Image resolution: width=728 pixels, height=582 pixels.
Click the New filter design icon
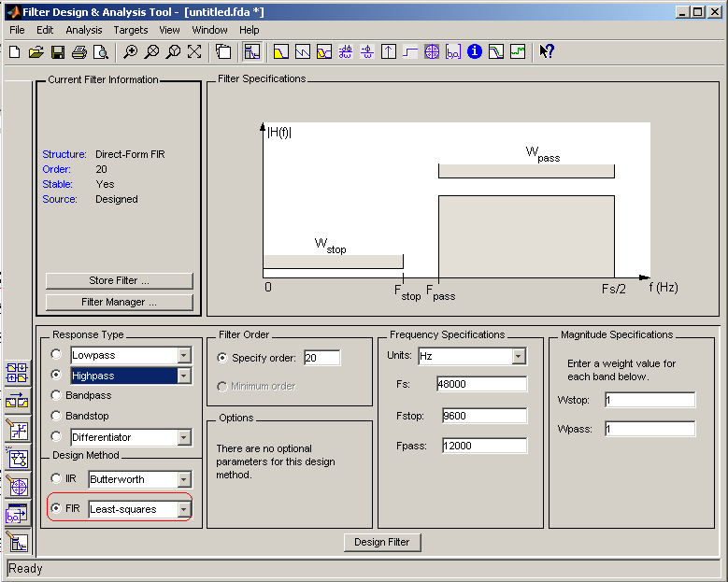pos(15,52)
